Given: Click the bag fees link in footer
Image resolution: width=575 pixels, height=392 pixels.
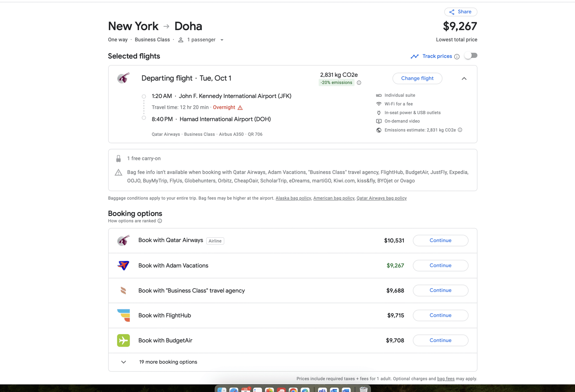Looking at the screenshot, I should [x=446, y=379].
